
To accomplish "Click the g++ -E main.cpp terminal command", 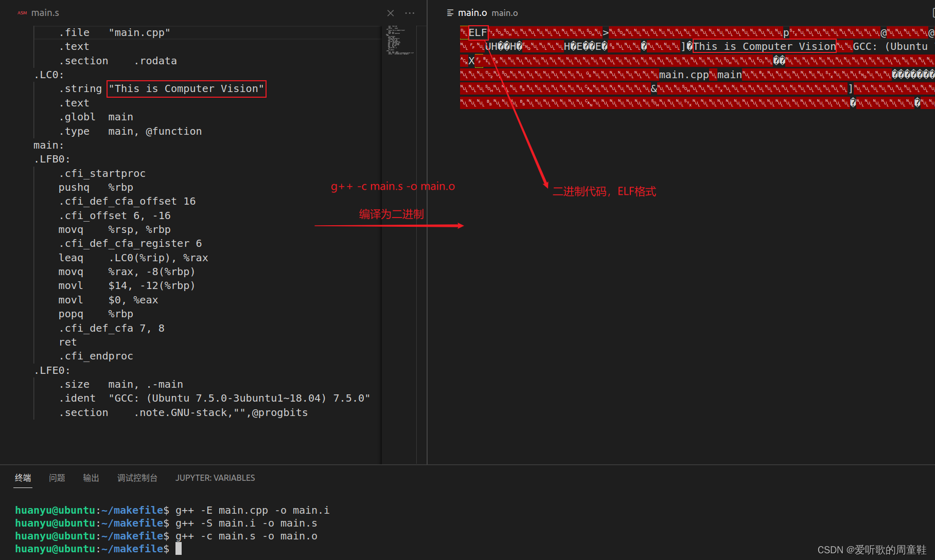I will pyautogui.click(x=252, y=510).
